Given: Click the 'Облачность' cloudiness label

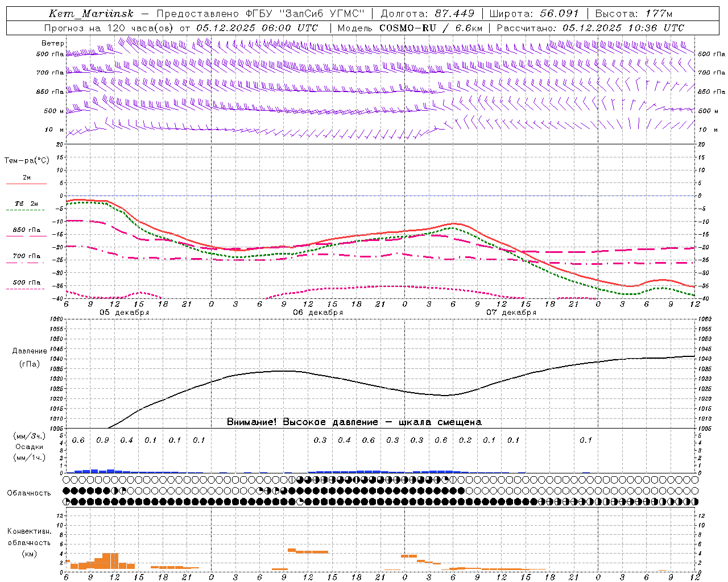Looking at the screenshot, I should (29, 493).
